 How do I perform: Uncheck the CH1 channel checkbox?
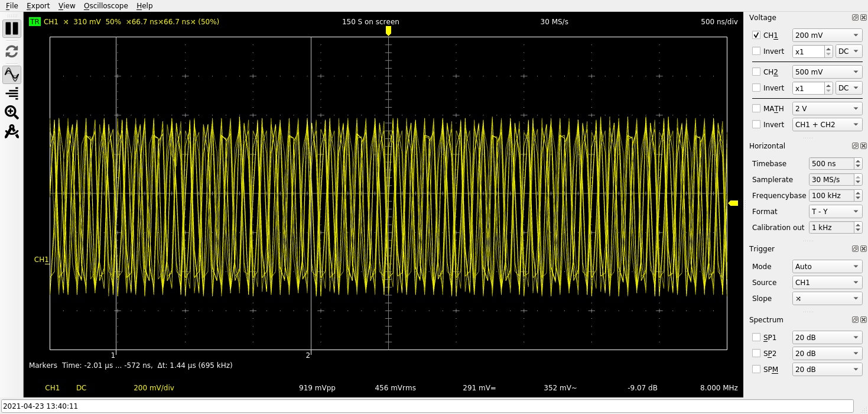(756, 35)
